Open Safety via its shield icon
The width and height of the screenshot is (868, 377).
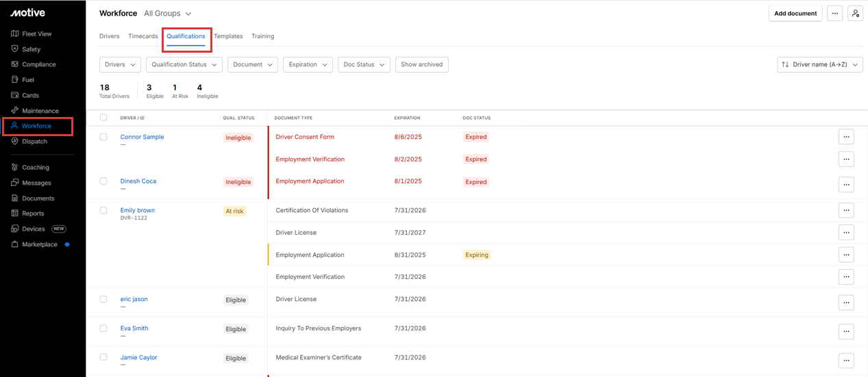14,49
